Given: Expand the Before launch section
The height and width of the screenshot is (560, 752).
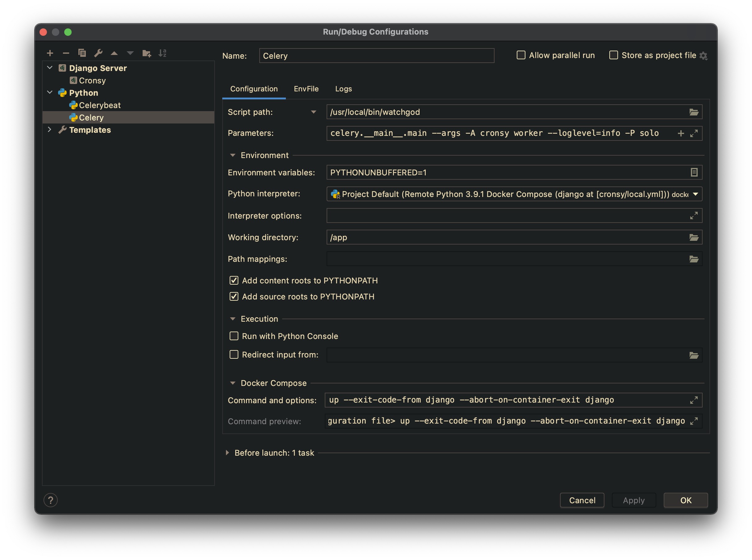Looking at the screenshot, I should 228,453.
